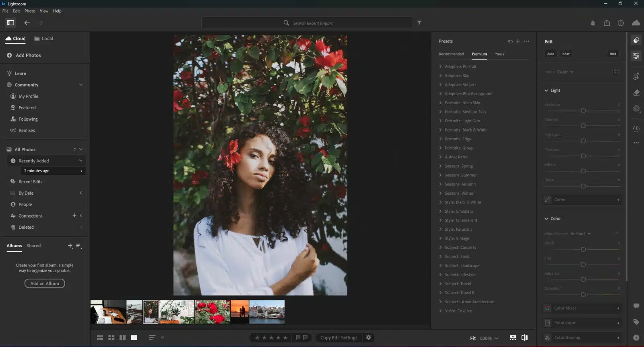Select the red flowers thumbnail in filmstrip

point(213,312)
